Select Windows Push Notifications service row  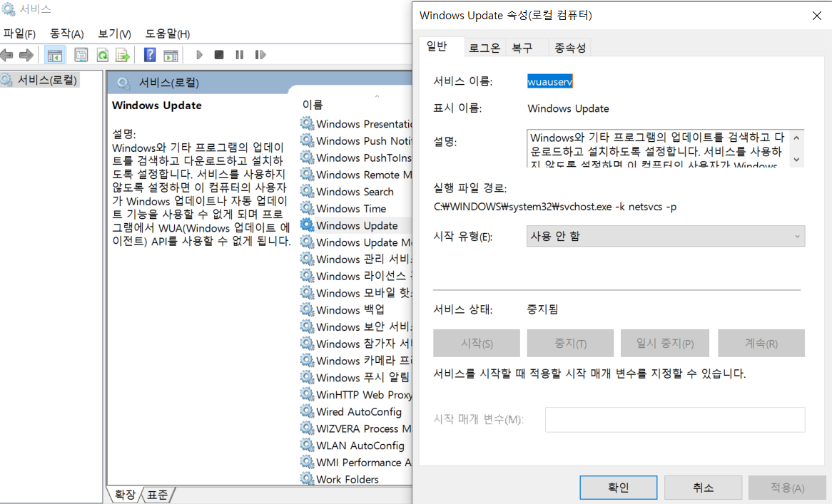pos(355,140)
